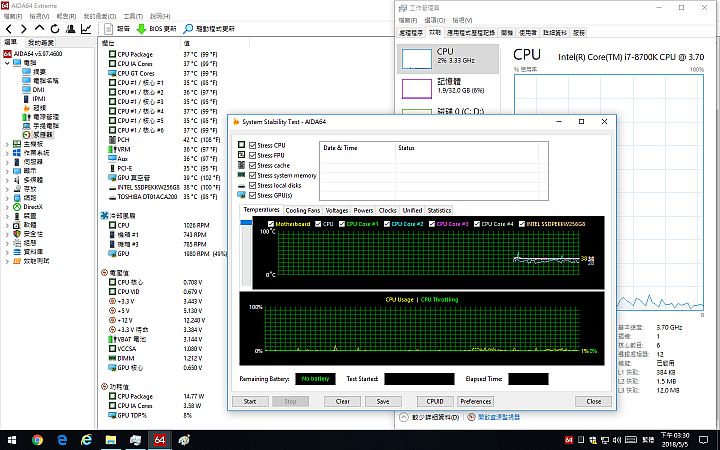
Task: Click the user silhouette icon in AIDA64 toolbar
Action: tap(70, 29)
